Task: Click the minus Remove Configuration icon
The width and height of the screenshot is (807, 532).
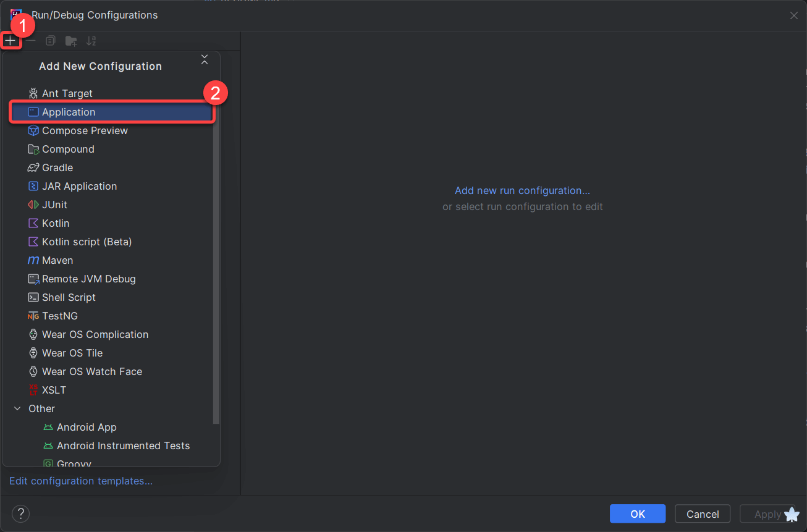Action: (x=31, y=41)
